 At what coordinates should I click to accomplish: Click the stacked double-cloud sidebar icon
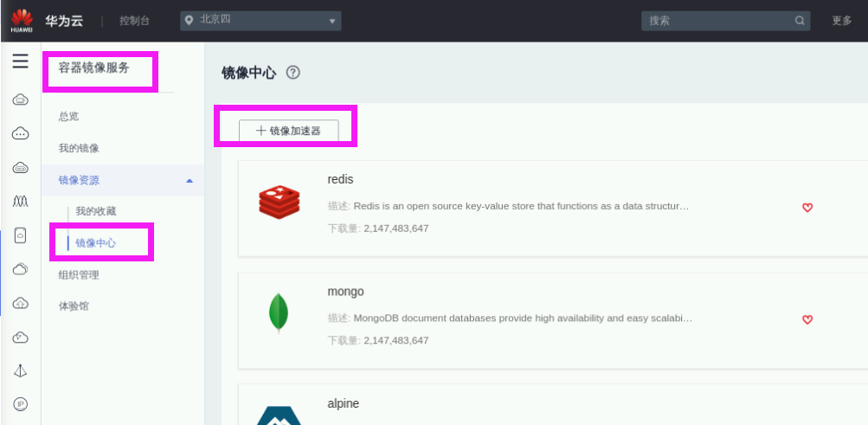pos(21,269)
